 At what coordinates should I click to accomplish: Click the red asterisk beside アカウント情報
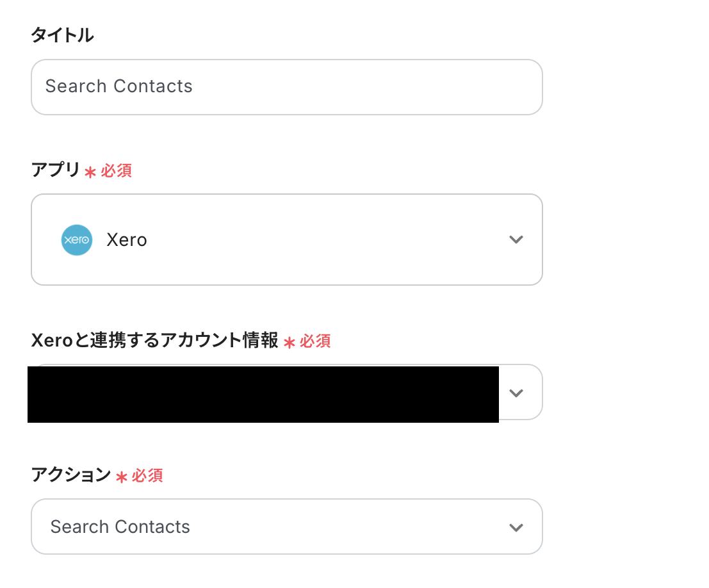pyautogui.click(x=289, y=342)
